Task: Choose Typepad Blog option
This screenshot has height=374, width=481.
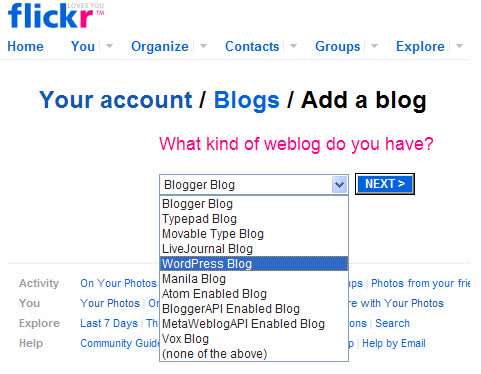Action: tap(254, 219)
